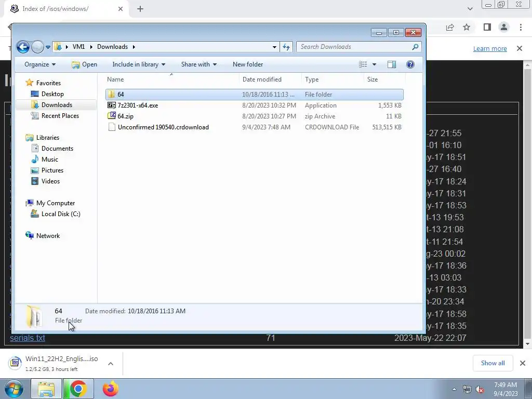
Task: Click the 64.zip file name
Action: pyautogui.click(x=126, y=116)
